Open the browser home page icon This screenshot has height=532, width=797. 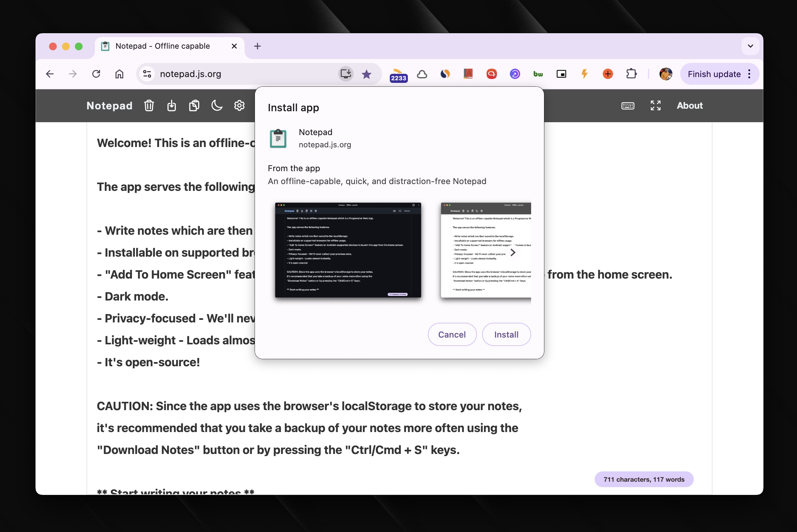tap(119, 74)
